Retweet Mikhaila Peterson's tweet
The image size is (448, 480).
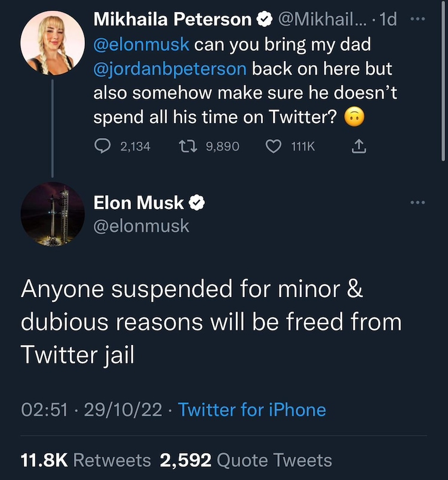(x=189, y=146)
